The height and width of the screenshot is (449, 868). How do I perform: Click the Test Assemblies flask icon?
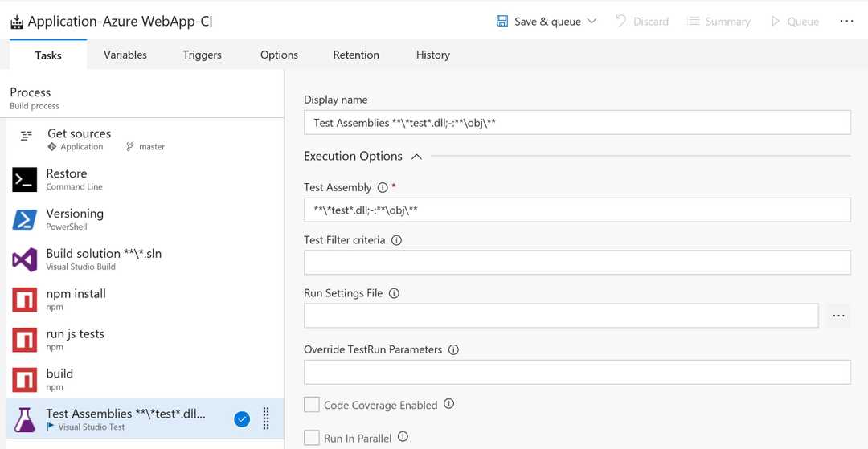click(25, 419)
